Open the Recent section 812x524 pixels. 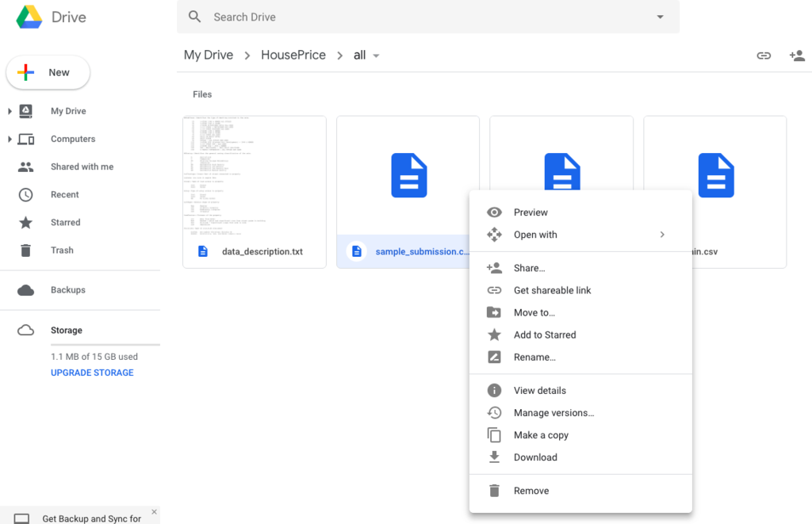(65, 195)
